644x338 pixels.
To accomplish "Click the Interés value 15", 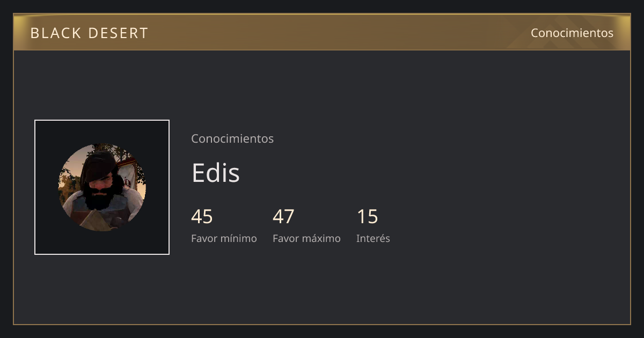I will point(367,217).
